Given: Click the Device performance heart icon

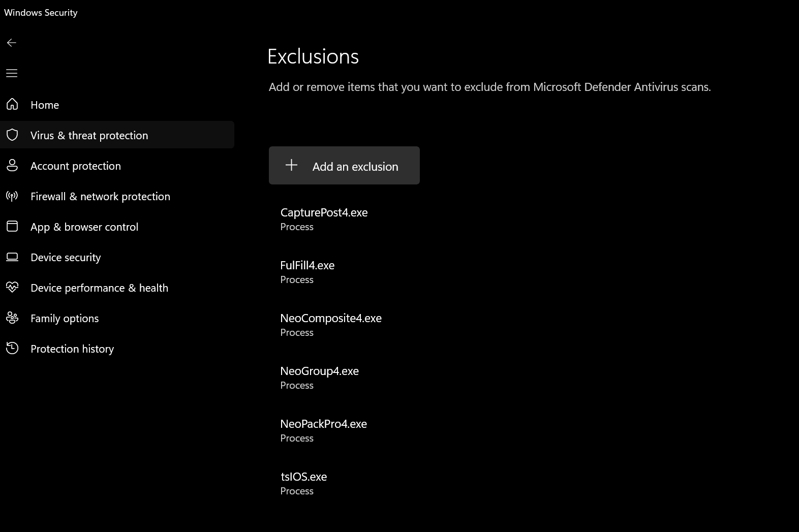Looking at the screenshot, I should tap(12, 287).
